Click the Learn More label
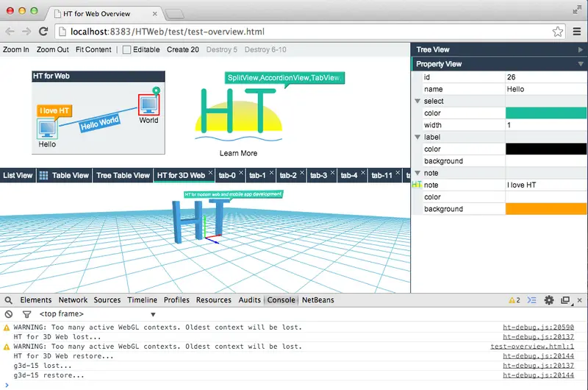Viewport: 588px width, 390px height. pyautogui.click(x=238, y=153)
